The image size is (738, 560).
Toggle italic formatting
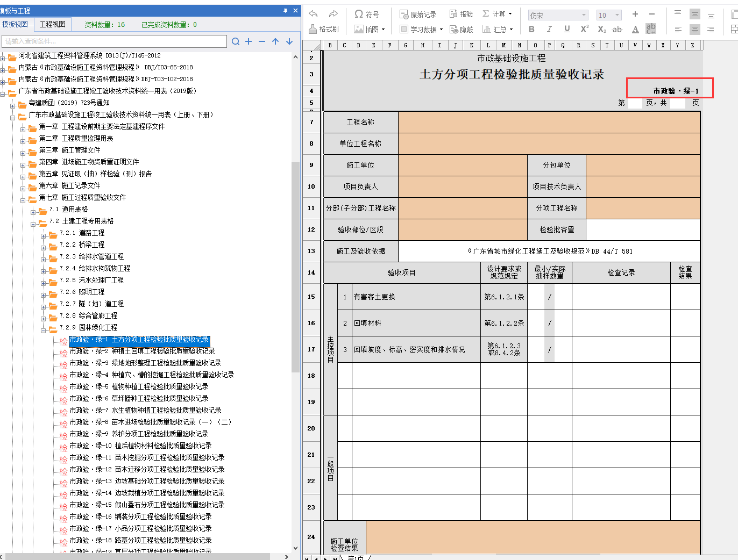549,29
